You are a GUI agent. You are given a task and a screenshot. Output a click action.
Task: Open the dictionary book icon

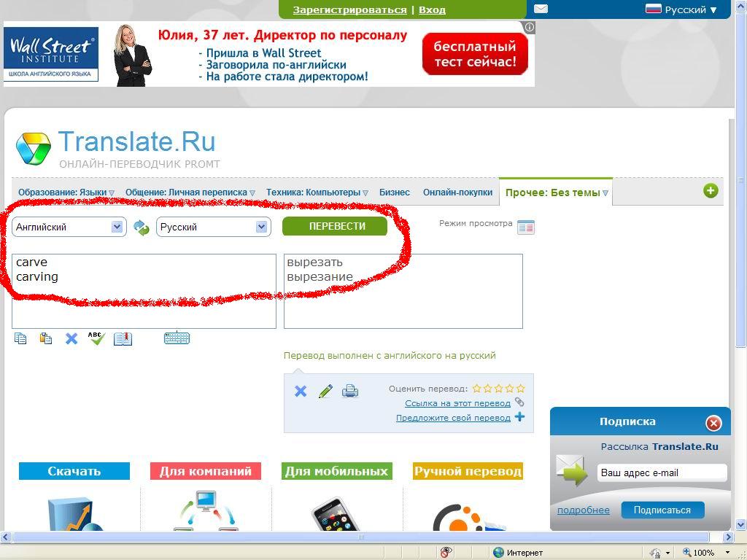(123, 338)
